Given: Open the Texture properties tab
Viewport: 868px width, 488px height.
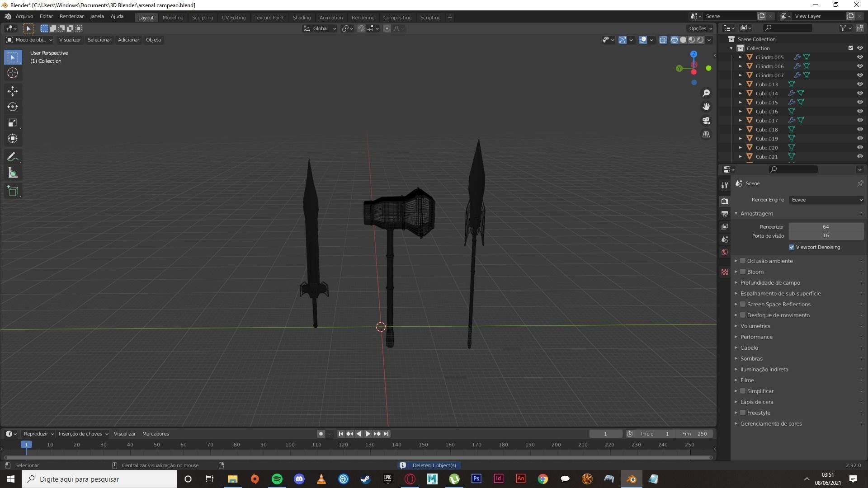Looking at the screenshot, I should click(x=725, y=272).
